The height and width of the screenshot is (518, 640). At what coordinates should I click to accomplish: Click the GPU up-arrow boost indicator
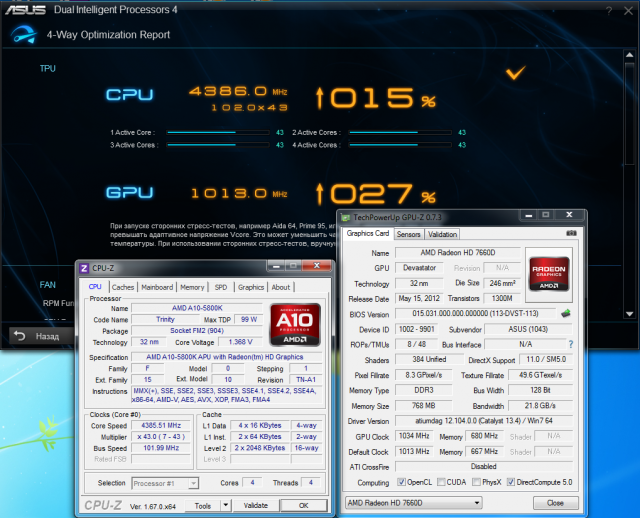320,194
